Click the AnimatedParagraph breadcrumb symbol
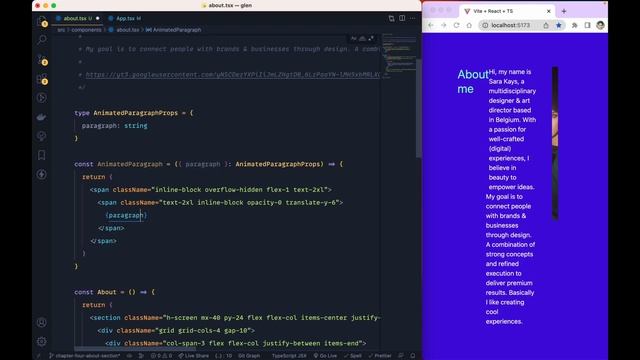640x360 pixels. tap(174, 30)
